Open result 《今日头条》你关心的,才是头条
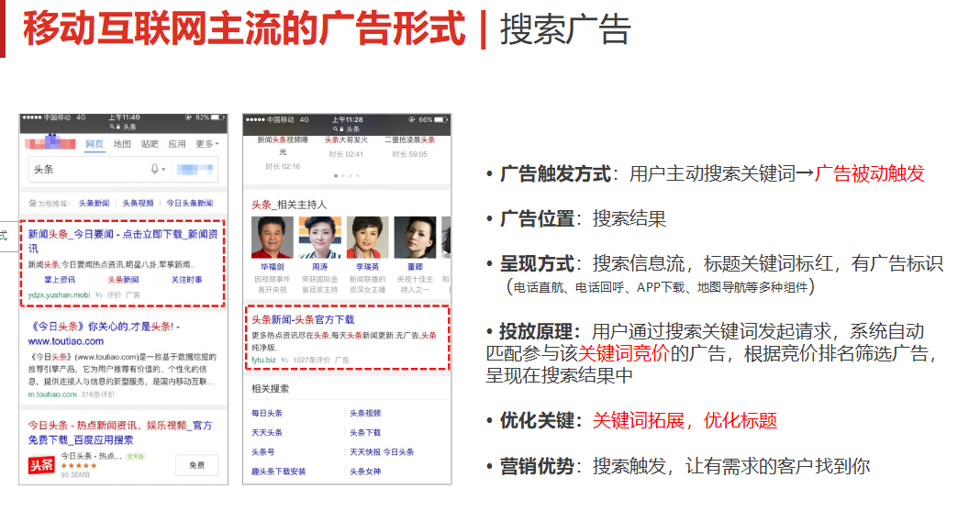The width and height of the screenshot is (980, 522). pyautogui.click(x=104, y=334)
